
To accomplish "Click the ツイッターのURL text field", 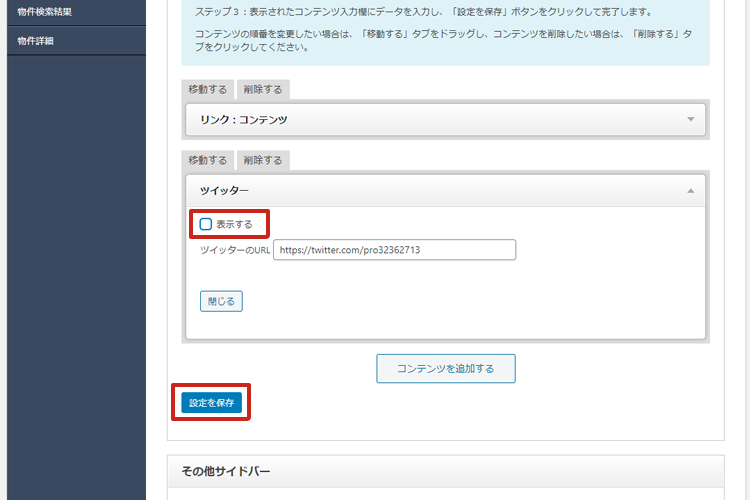I will [394, 250].
